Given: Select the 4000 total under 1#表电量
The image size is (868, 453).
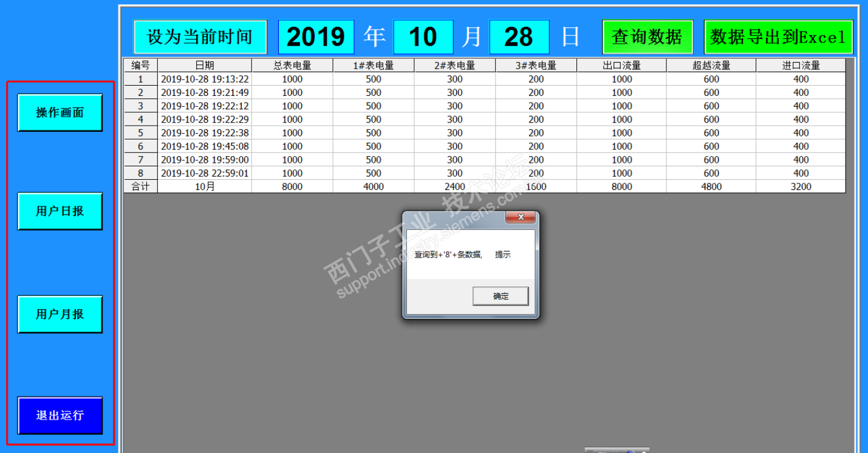Looking at the screenshot, I should point(374,186).
